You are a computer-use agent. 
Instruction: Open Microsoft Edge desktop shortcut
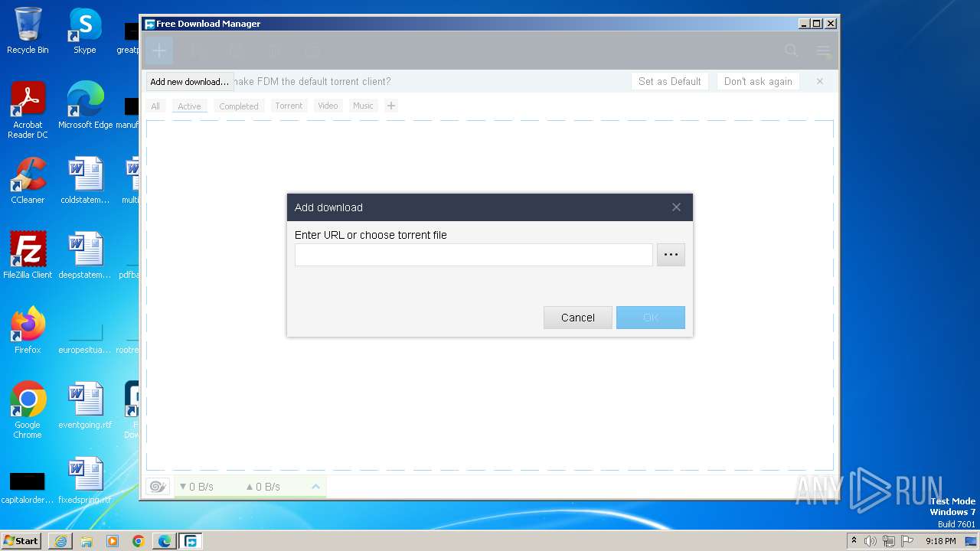point(85,106)
